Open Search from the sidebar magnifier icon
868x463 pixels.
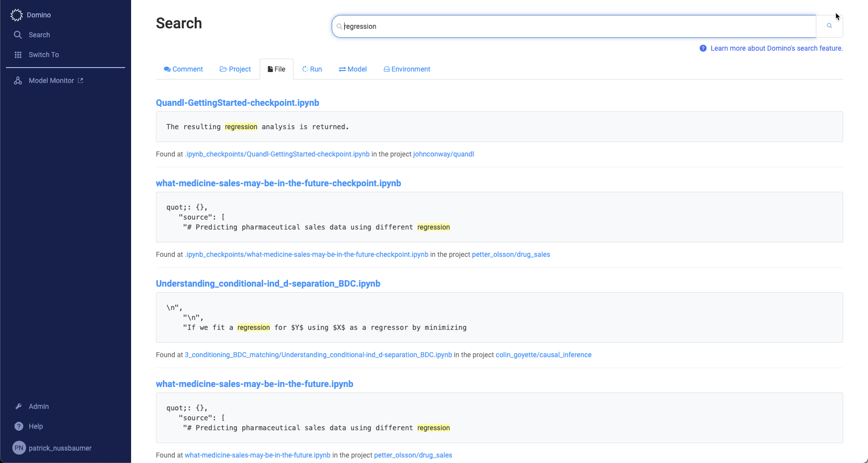[x=18, y=35]
